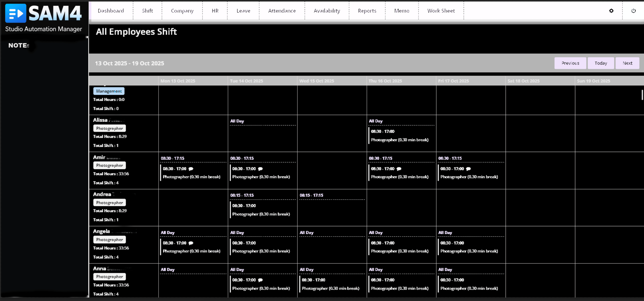Open the comment bubble on Anna's Tuesday shift

(260, 280)
